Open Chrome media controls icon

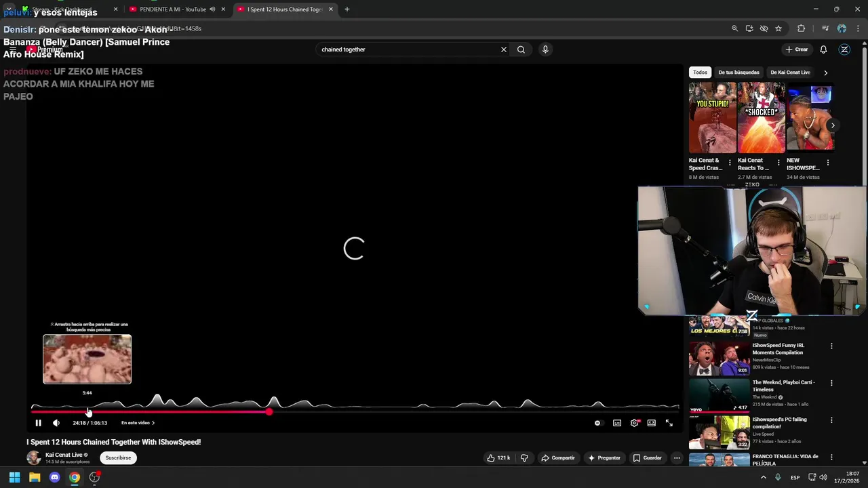825,28
